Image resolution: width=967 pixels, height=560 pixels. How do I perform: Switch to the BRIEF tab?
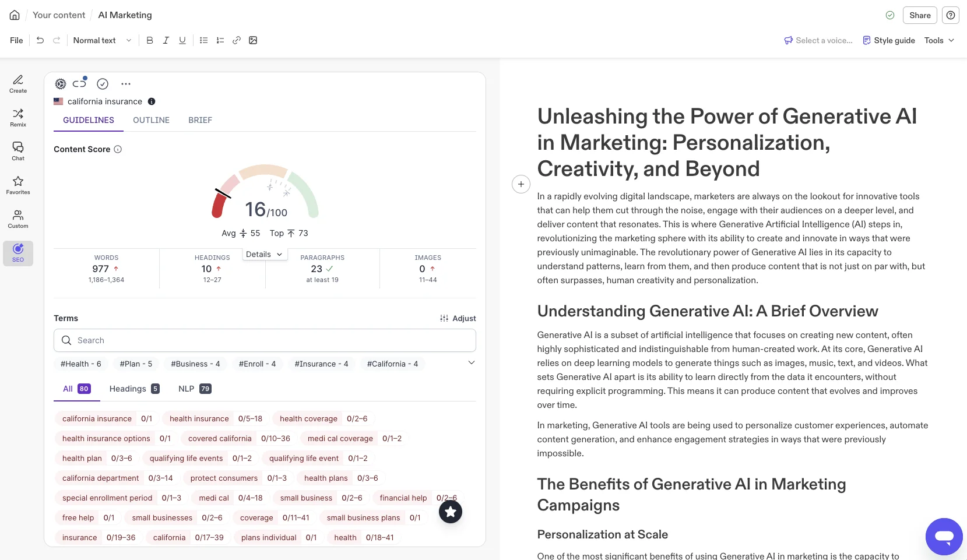pyautogui.click(x=200, y=120)
